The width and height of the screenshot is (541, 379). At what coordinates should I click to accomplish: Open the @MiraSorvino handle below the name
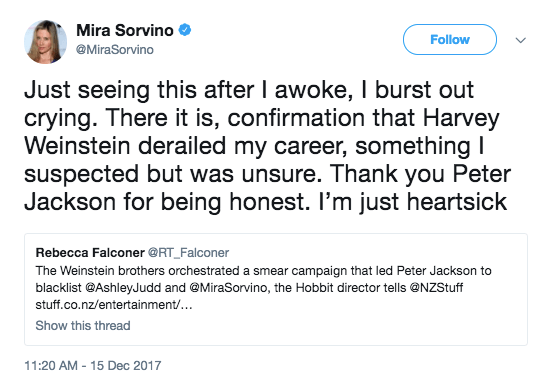coord(115,50)
